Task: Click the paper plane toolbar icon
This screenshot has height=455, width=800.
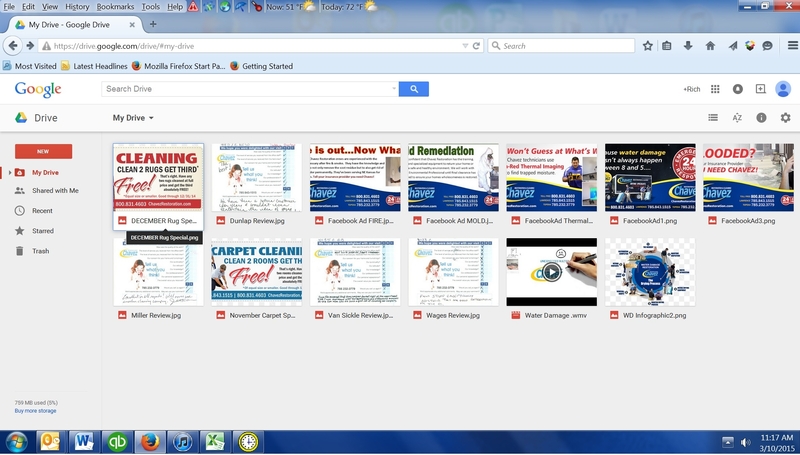Action: (x=733, y=46)
